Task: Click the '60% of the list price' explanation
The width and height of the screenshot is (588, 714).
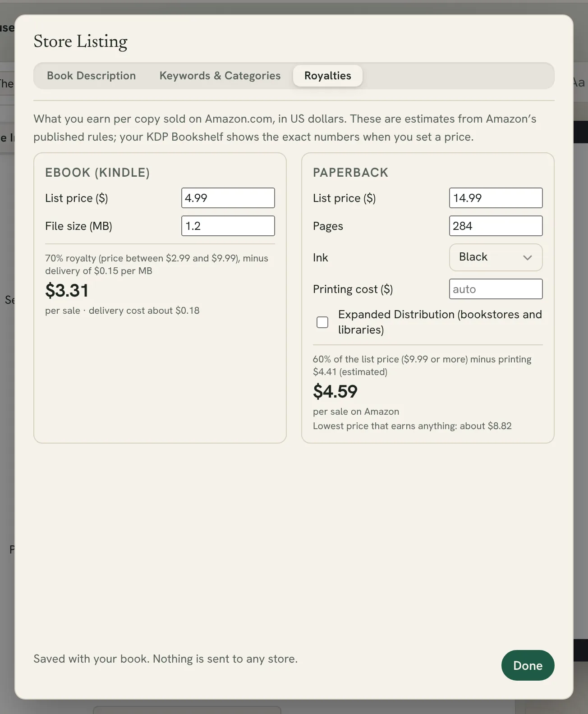Action: click(422, 366)
